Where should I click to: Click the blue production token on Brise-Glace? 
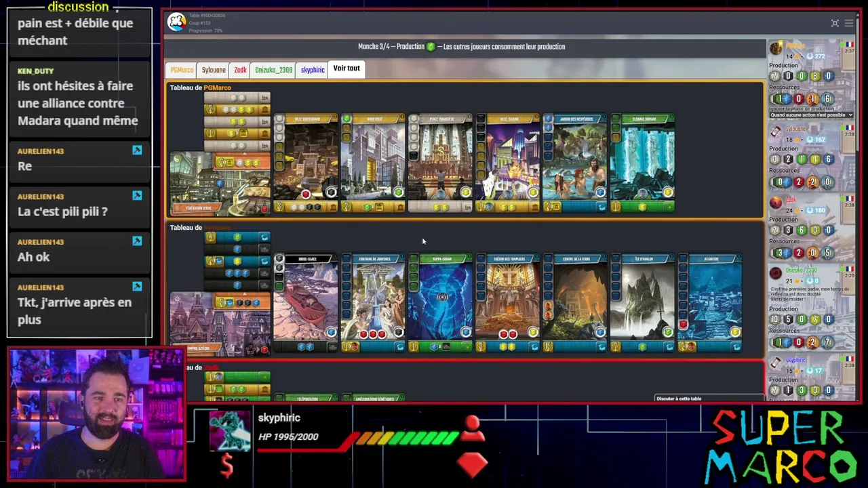[331, 332]
